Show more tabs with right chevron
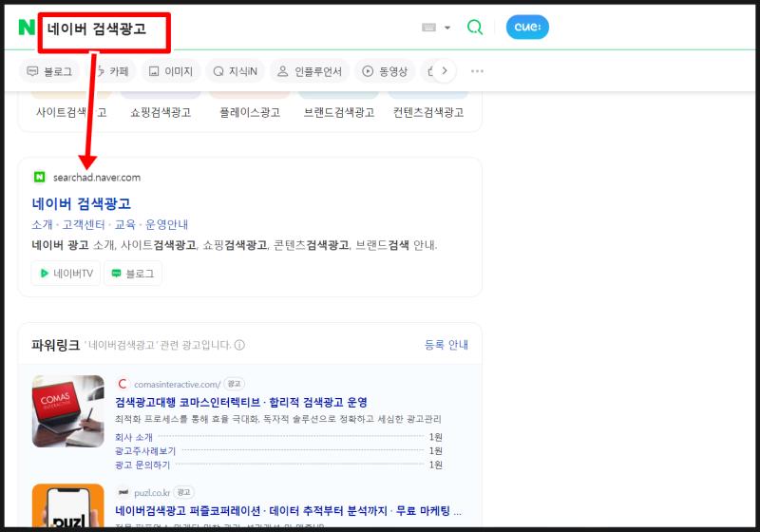Viewport: 760px width, 532px height. pyautogui.click(x=444, y=71)
